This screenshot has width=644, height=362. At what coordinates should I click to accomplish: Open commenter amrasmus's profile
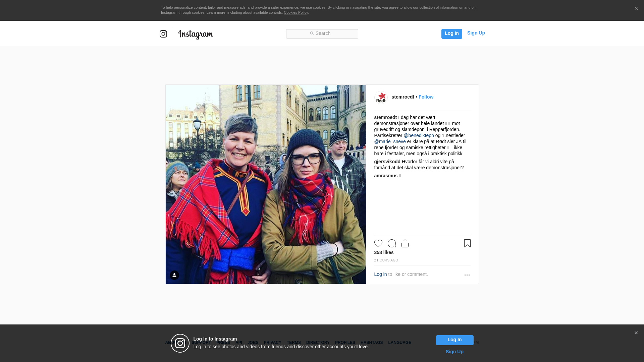(386, 176)
